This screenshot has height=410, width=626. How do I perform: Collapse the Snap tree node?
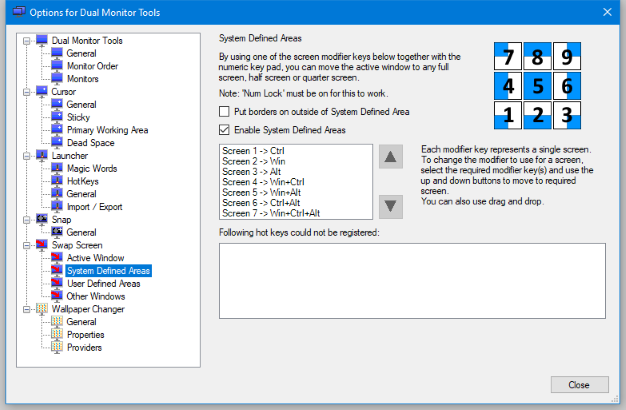click(27, 220)
